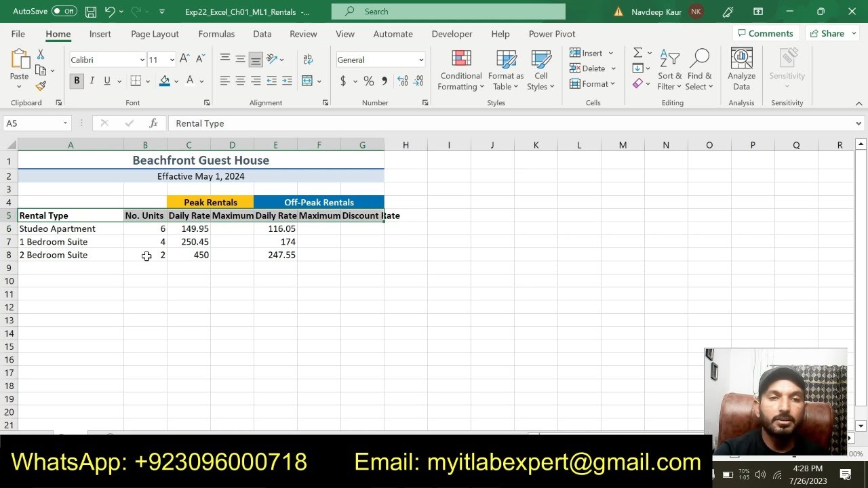Open Merge & Center dropdown arrow
Image resolution: width=868 pixels, height=488 pixels.
tap(319, 81)
